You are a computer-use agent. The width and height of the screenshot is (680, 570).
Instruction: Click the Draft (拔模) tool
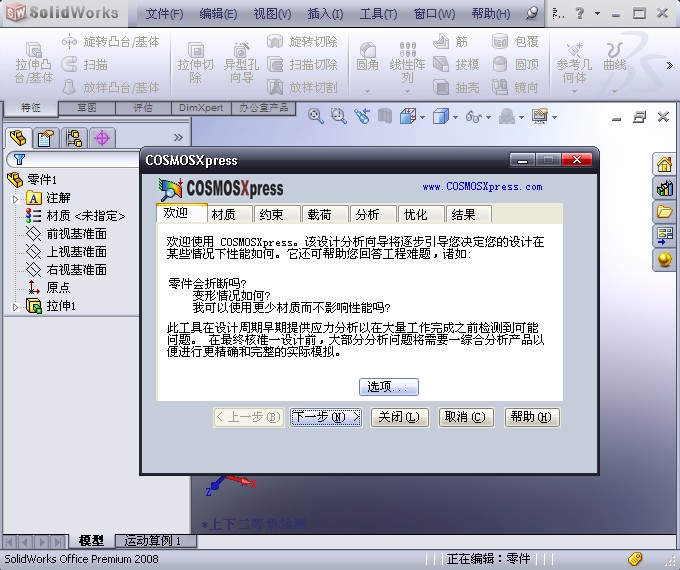[456, 65]
